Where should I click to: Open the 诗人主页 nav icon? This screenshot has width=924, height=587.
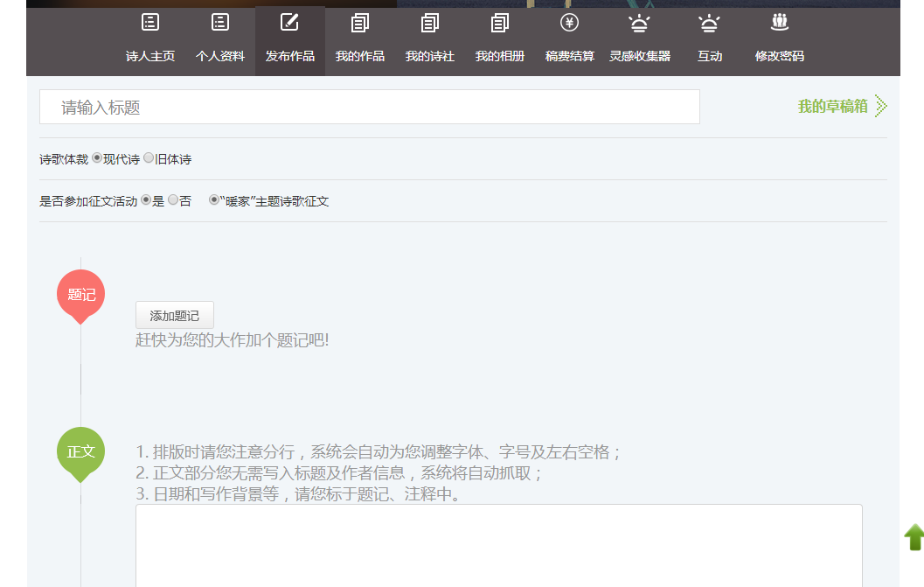pos(150,23)
